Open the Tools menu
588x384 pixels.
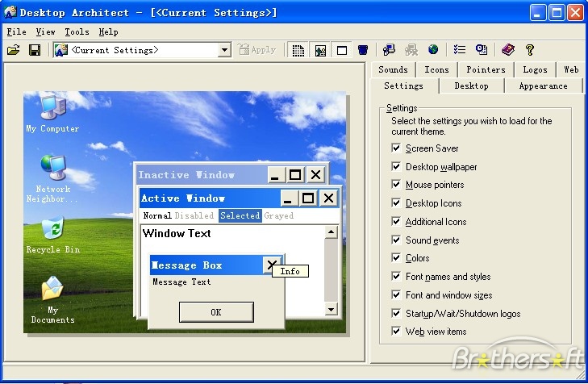(x=77, y=32)
